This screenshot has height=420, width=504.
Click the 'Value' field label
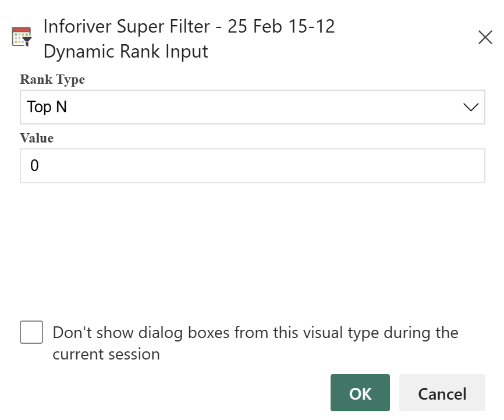point(37,138)
